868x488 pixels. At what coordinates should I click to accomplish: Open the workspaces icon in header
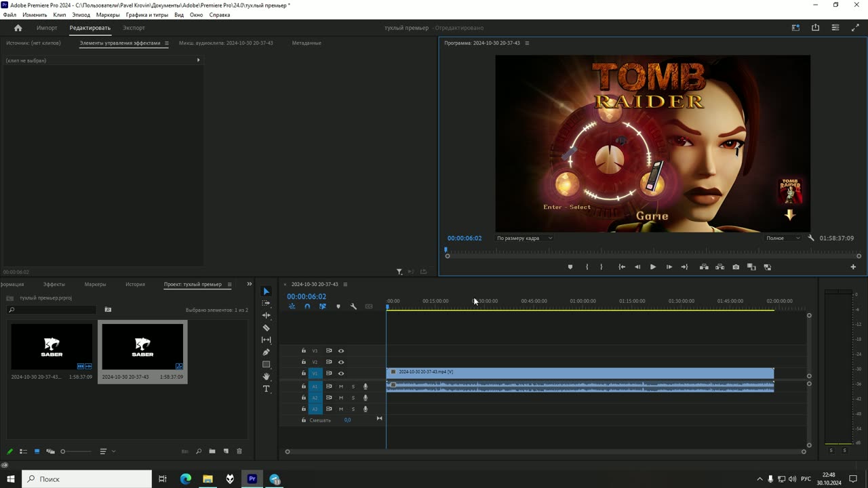(795, 28)
